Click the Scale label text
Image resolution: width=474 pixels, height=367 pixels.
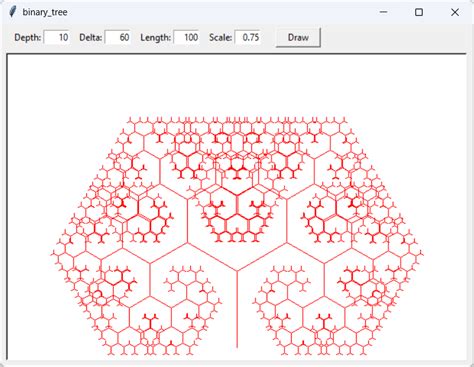pyautogui.click(x=220, y=37)
